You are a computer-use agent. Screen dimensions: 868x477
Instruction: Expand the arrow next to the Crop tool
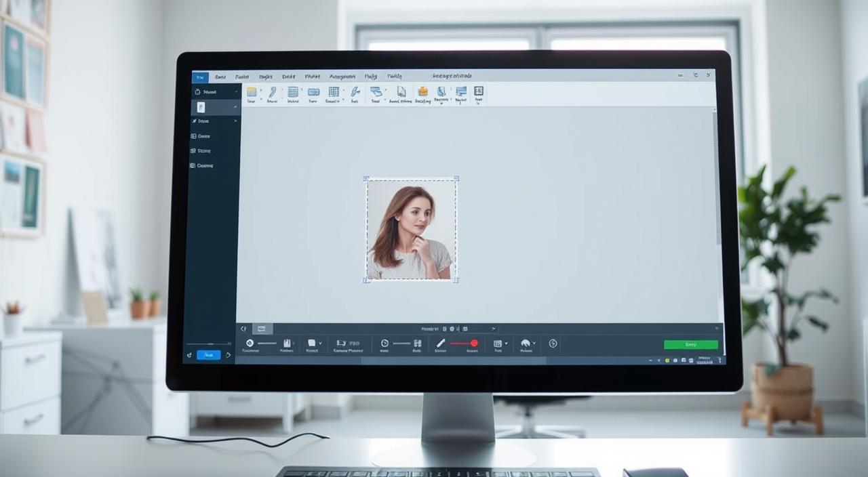(260, 88)
